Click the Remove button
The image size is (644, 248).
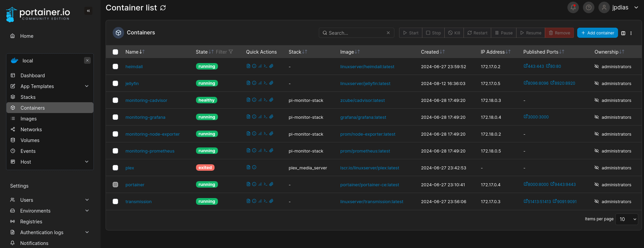pos(559,33)
